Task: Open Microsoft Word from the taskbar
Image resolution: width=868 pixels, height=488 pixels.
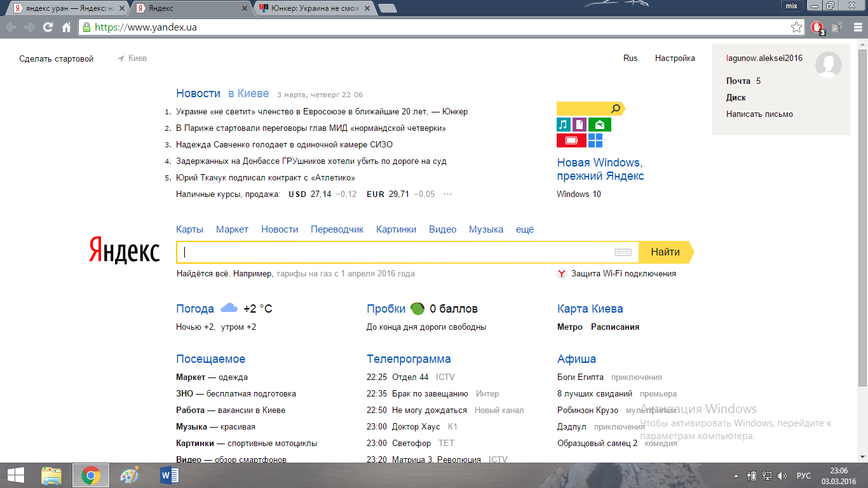Action: coord(170,475)
